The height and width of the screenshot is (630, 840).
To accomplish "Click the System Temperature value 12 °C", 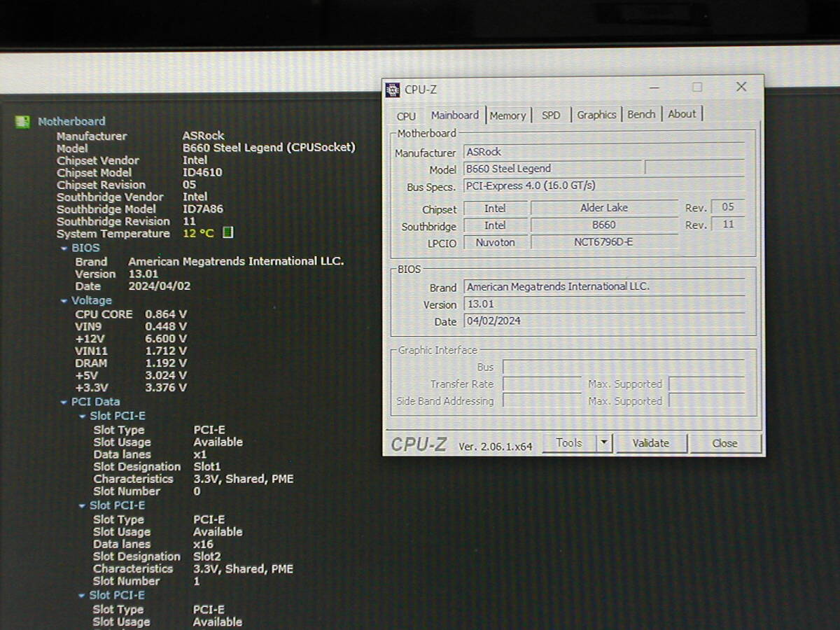I will click(x=199, y=234).
